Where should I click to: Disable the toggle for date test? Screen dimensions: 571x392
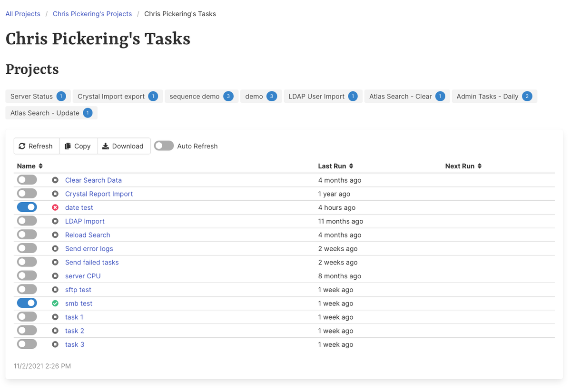tap(27, 207)
